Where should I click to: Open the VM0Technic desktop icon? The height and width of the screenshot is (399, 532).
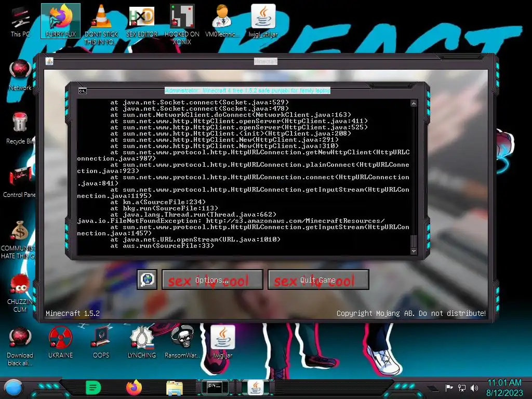pyautogui.click(x=222, y=21)
